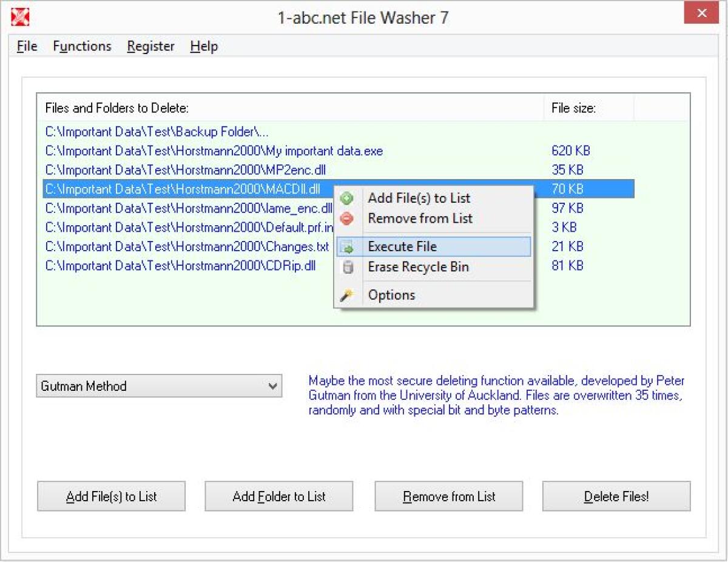Open the Functions menu
728x562 pixels.
pos(81,46)
